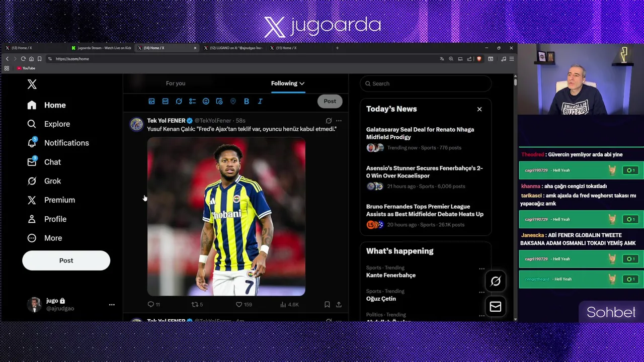Add a media image to the post
Viewport: 644px width, 362px height.
151,102
